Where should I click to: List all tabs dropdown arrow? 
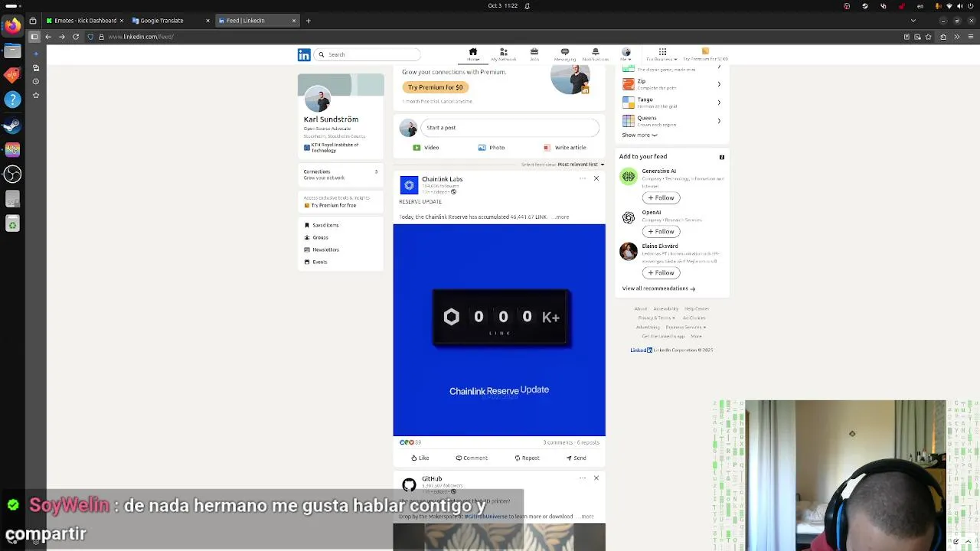913,21
